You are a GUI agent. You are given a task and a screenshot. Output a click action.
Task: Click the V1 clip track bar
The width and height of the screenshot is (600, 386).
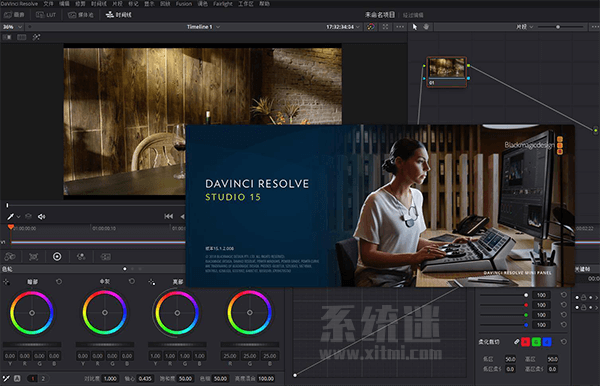[x=98, y=242]
